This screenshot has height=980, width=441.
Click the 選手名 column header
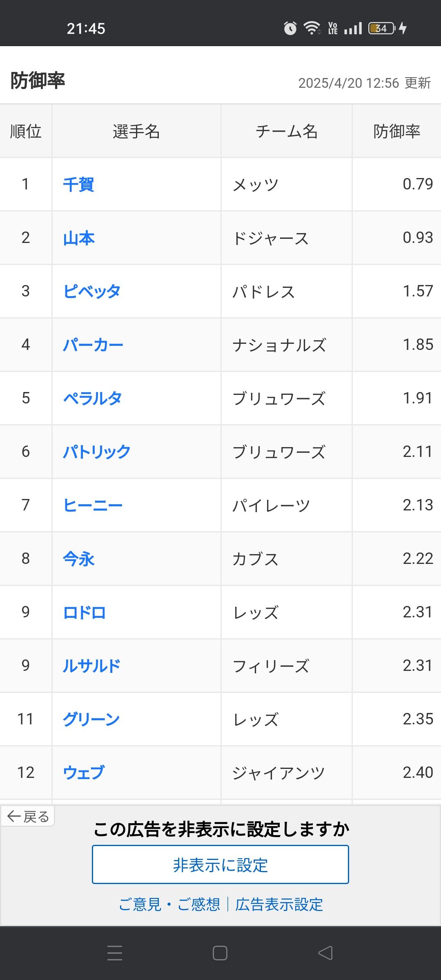coord(136,131)
